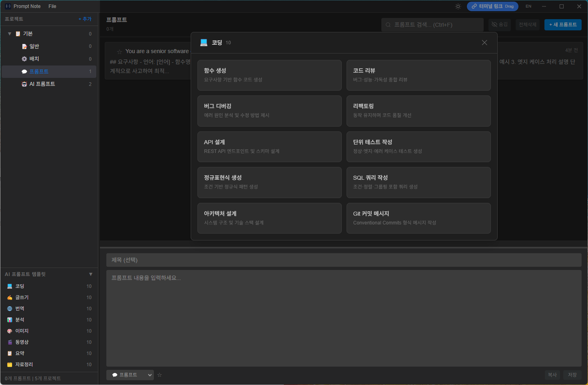Image resolution: width=588 pixels, height=385 pixels.
Task: Click the 번역 globe icon in sidebar
Action: (9, 308)
